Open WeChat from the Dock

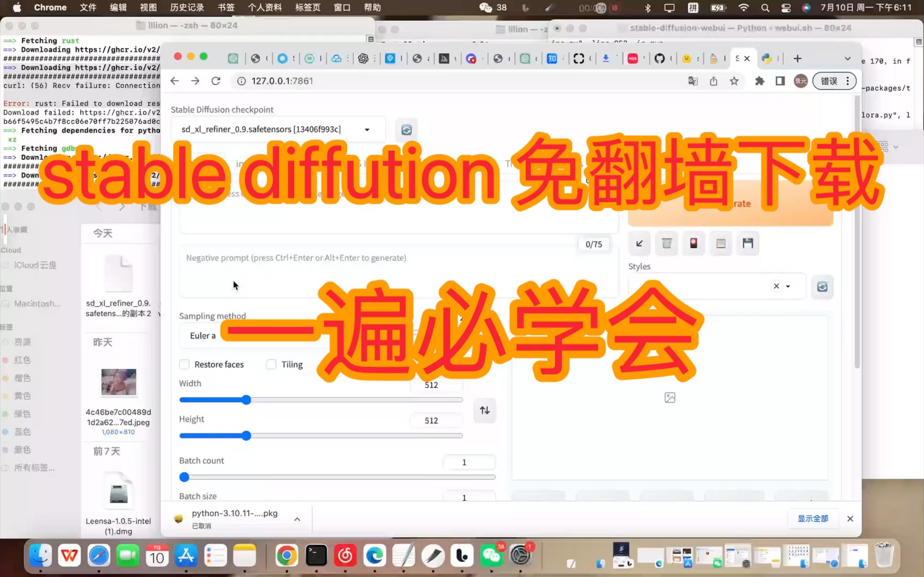tap(491, 555)
